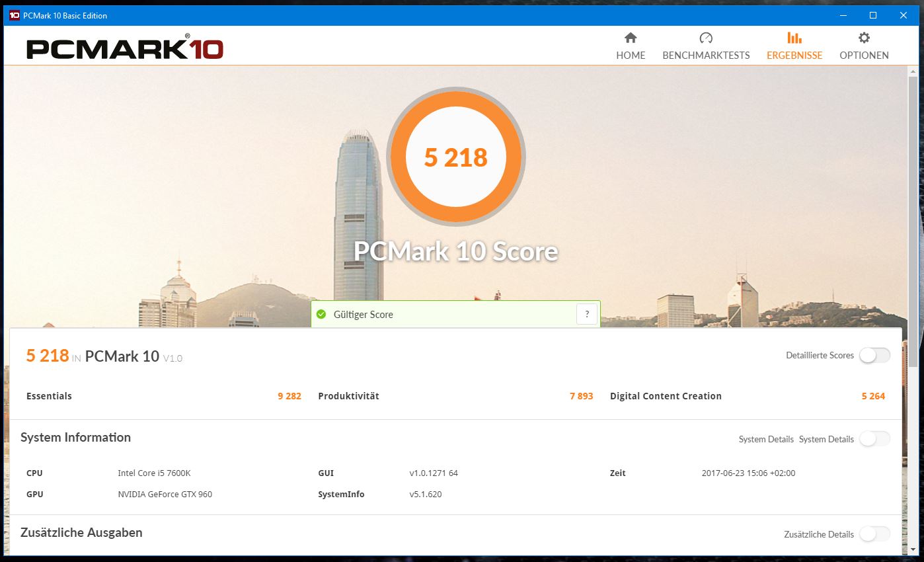Viewport: 924px width, 562px height.
Task: Open the HOME tab
Action: point(631,46)
